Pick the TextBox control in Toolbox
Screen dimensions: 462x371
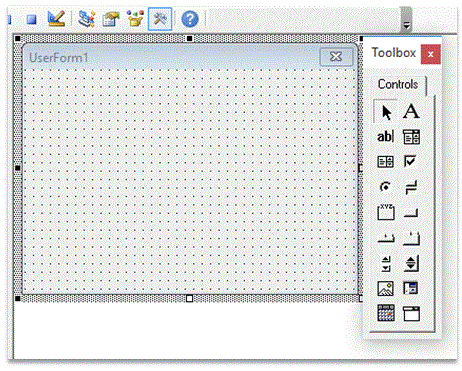pos(385,137)
